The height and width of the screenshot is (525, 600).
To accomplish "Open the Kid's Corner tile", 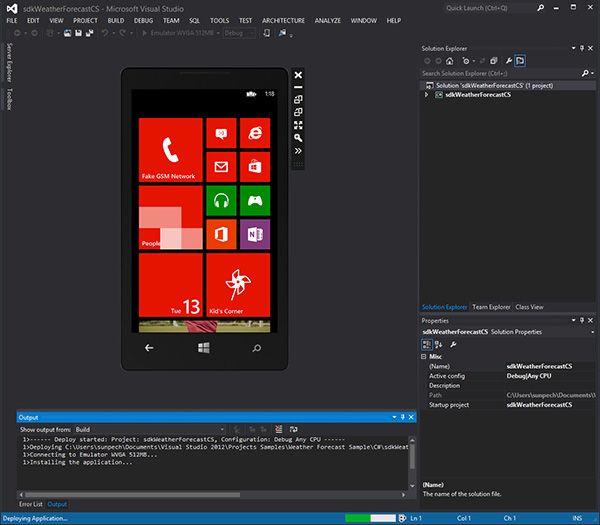I will pos(238,285).
